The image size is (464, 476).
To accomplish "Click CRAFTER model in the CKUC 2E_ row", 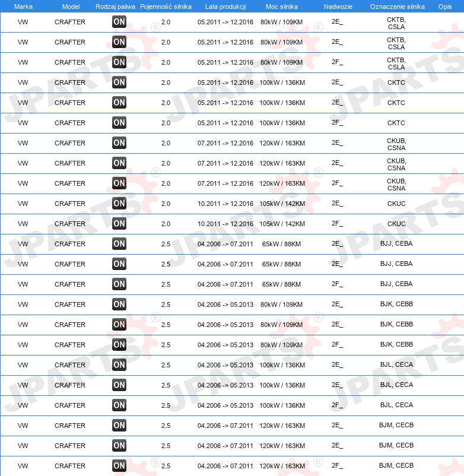I will [70, 204].
